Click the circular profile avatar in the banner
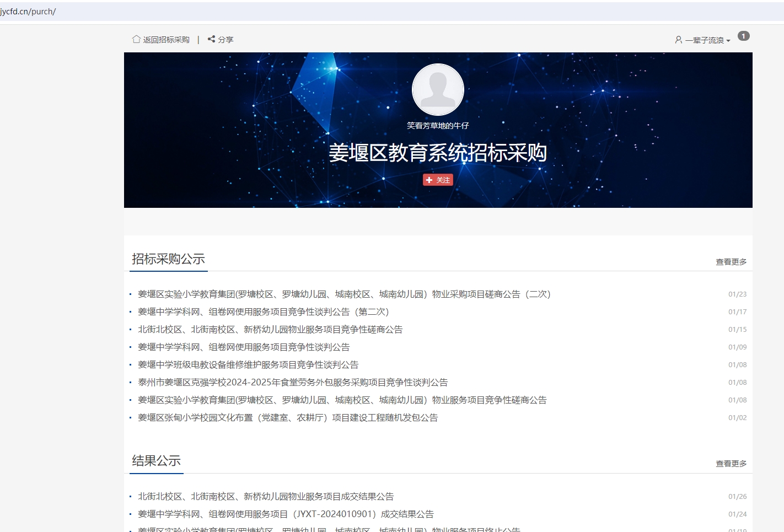 [438, 89]
